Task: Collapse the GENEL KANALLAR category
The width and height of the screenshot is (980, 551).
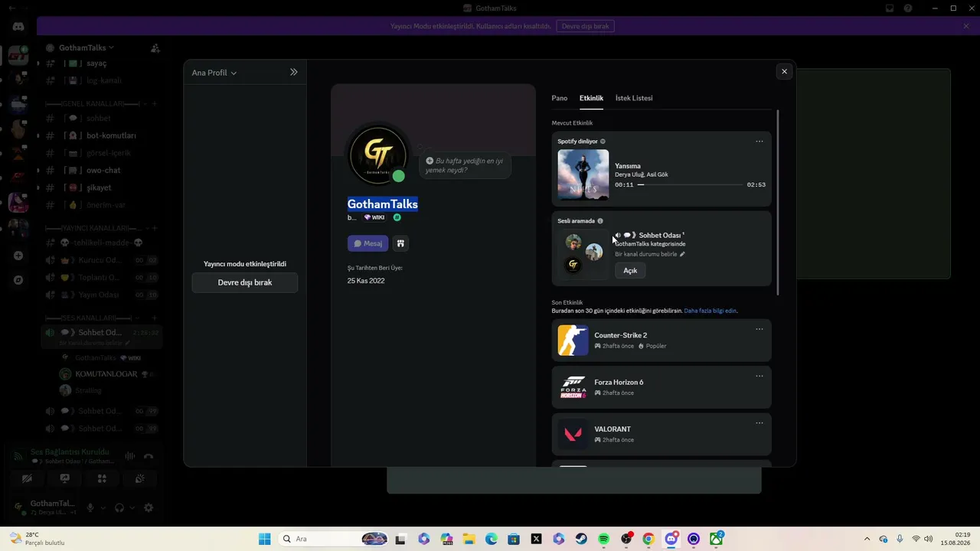Action: pos(93,103)
